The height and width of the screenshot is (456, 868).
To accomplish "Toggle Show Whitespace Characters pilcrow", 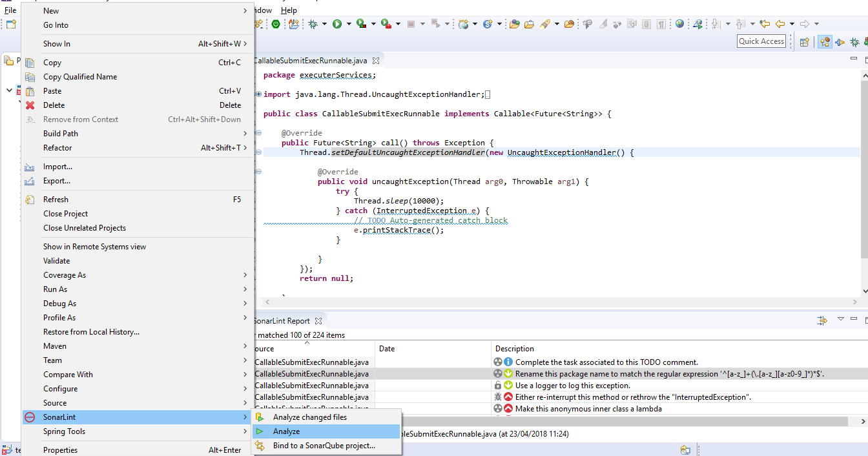I will pyautogui.click(x=661, y=24).
